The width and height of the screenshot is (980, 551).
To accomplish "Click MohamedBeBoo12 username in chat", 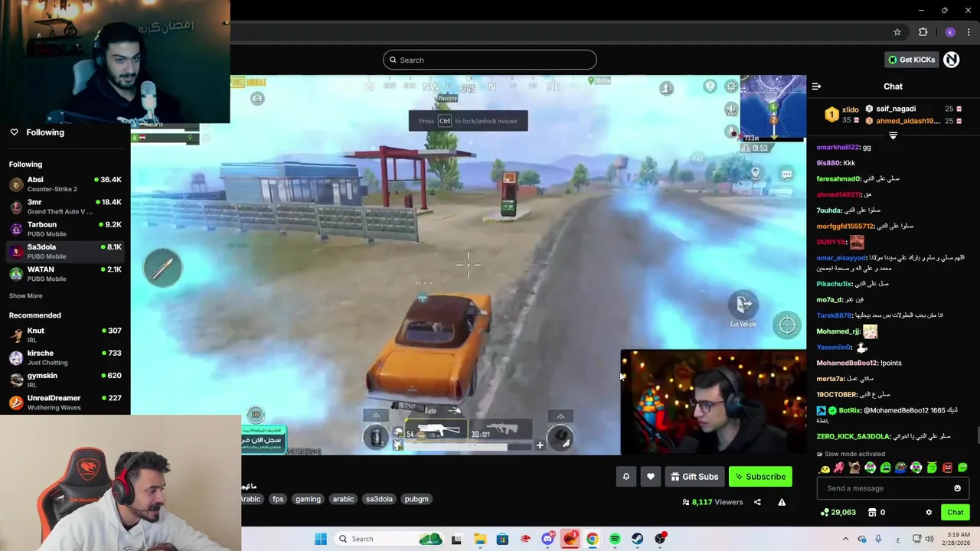I will [x=846, y=363].
